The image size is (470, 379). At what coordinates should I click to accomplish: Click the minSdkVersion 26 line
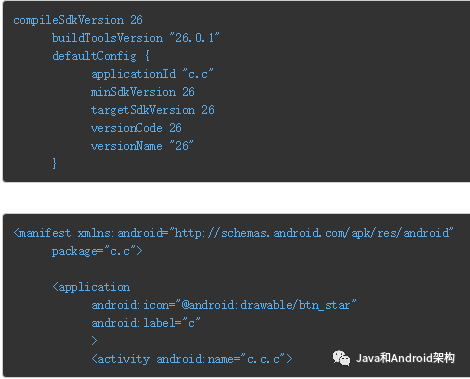pos(143,92)
